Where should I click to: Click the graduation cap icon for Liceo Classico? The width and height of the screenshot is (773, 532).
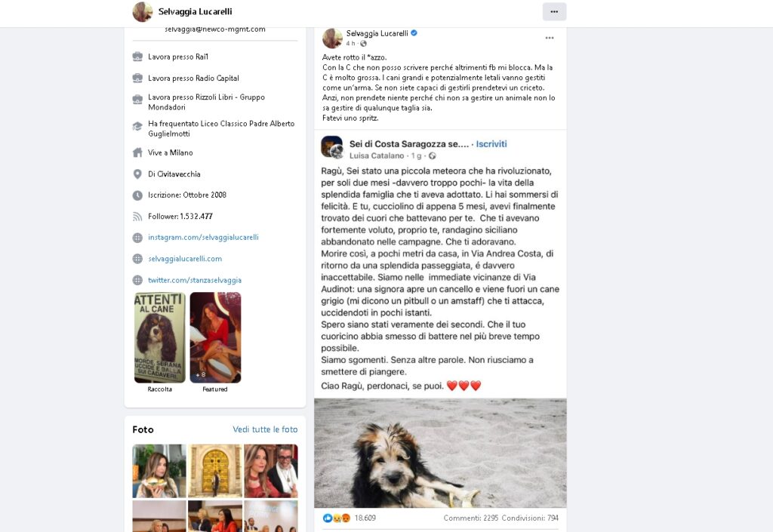[137, 127]
